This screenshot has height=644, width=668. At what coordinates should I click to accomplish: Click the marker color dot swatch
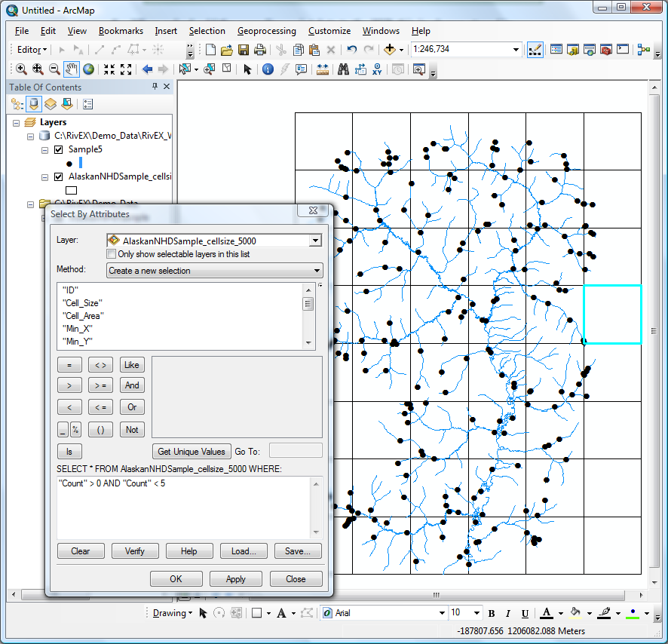(633, 613)
